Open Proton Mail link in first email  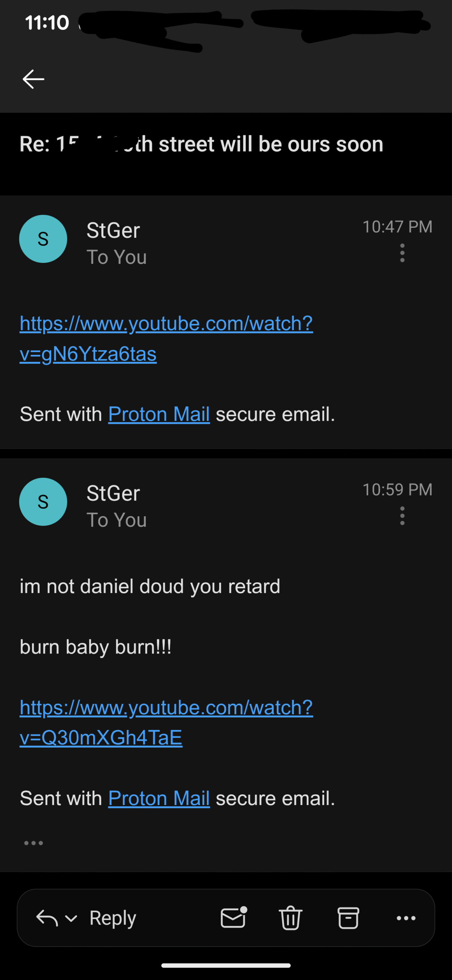[x=159, y=414]
